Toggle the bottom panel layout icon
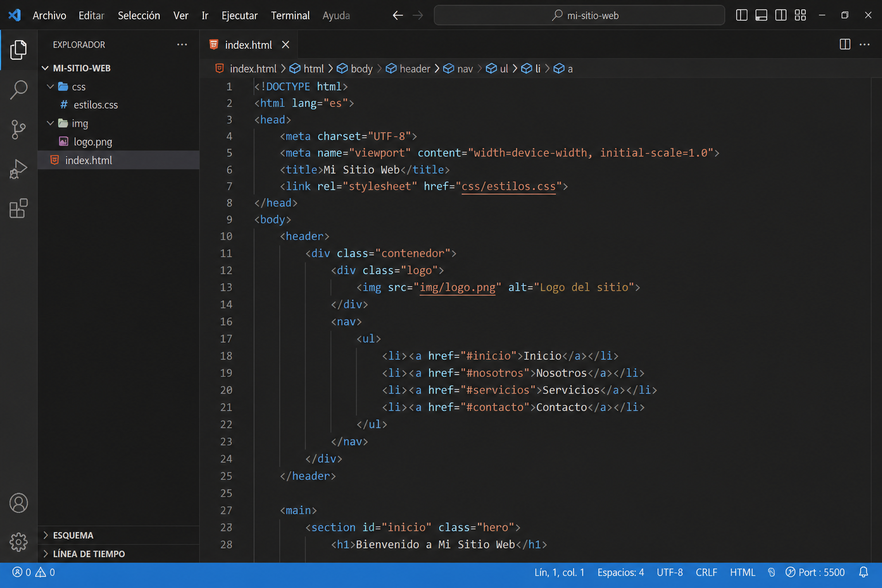The height and width of the screenshot is (588, 882). click(x=761, y=16)
